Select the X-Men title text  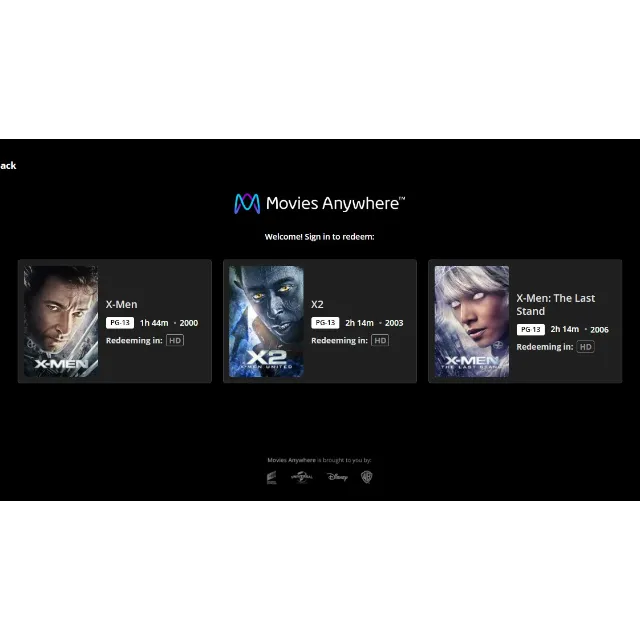pyautogui.click(x=122, y=304)
